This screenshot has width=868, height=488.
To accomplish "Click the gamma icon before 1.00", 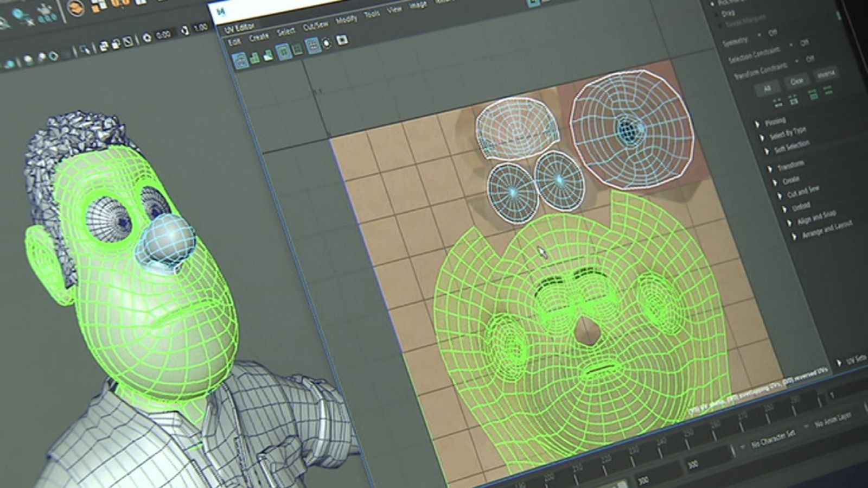I will (x=184, y=30).
